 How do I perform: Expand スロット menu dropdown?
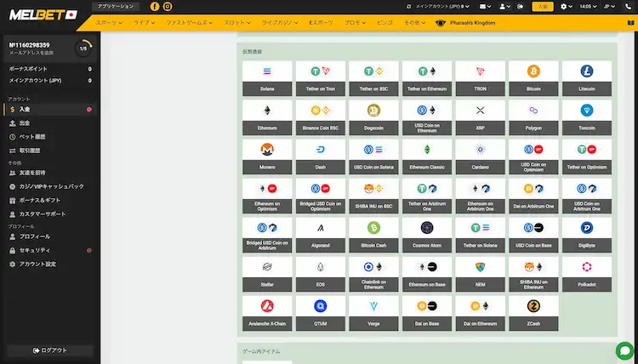click(236, 23)
